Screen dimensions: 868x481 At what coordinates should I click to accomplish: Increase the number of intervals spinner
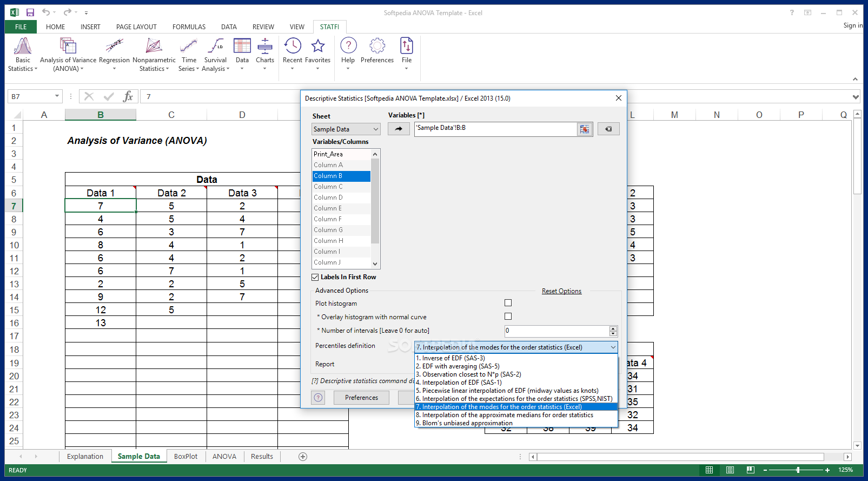(613, 328)
